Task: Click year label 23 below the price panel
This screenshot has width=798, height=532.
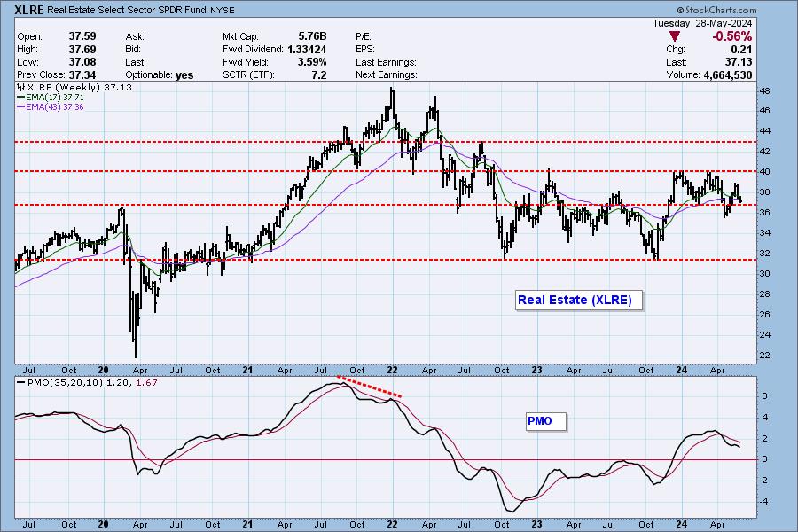Action: [537, 370]
